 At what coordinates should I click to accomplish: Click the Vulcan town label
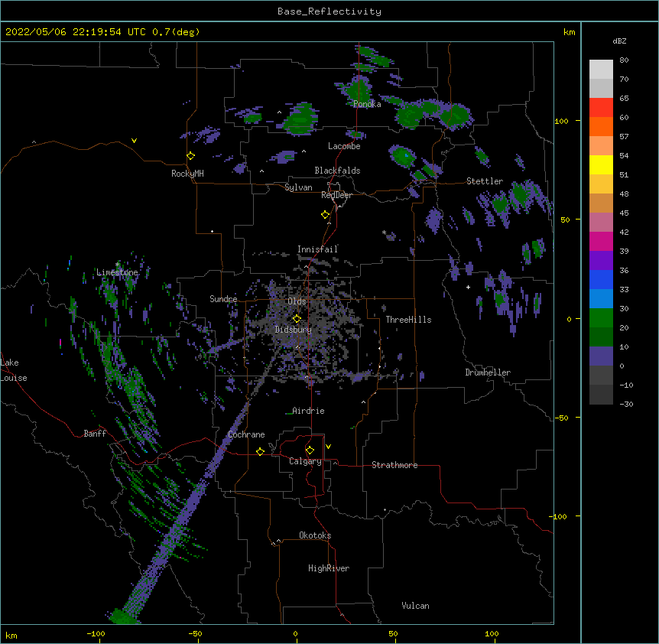(x=415, y=606)
